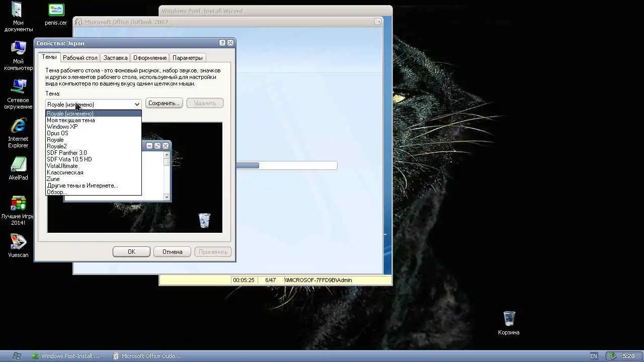Click the Отмена button
644x362 pixels.
pyautogui.click(x=172, y=252)
